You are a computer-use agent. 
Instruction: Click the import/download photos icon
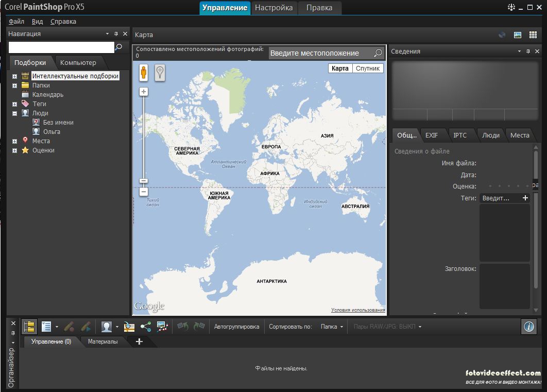(x=129, y=327)
